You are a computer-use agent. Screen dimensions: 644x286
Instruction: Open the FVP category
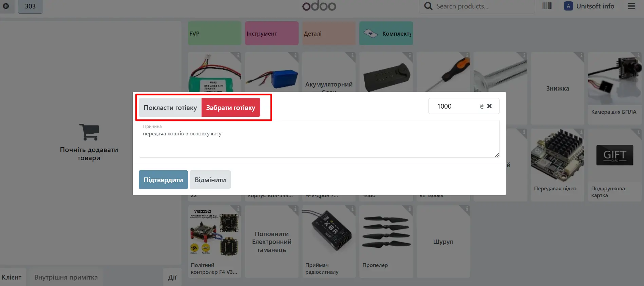[x=214, y=33]
